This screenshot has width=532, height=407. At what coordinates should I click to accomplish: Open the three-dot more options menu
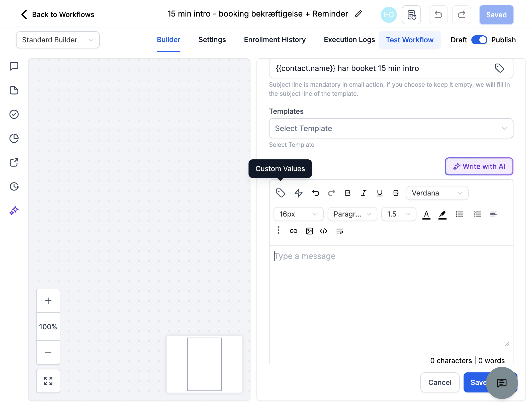(279, 230)
